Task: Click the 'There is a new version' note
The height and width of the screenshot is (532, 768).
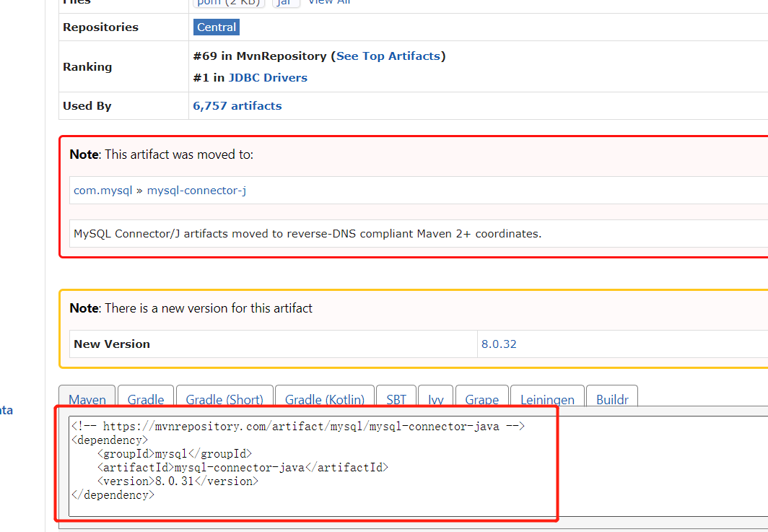Action: coord(191,308)
